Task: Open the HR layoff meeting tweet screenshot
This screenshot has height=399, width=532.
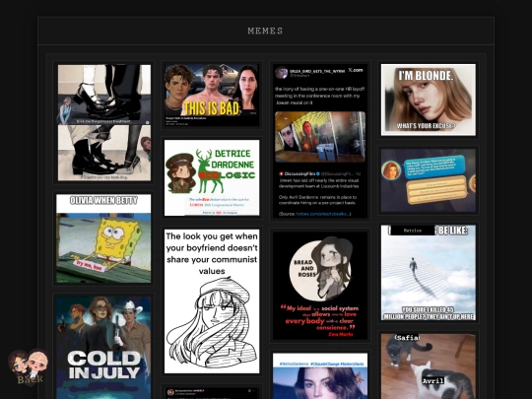Action: pos(320,141)
